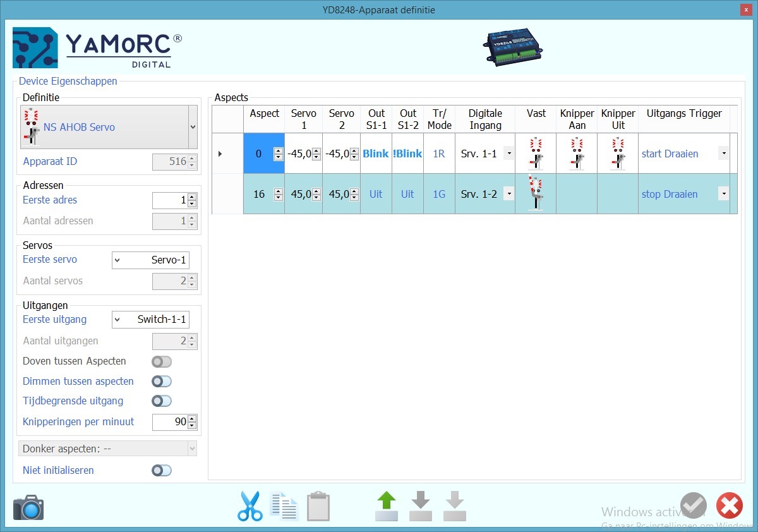Click the red cancel cross icon
The width and height of the screenshot is (758, 532).
point(729,506)
